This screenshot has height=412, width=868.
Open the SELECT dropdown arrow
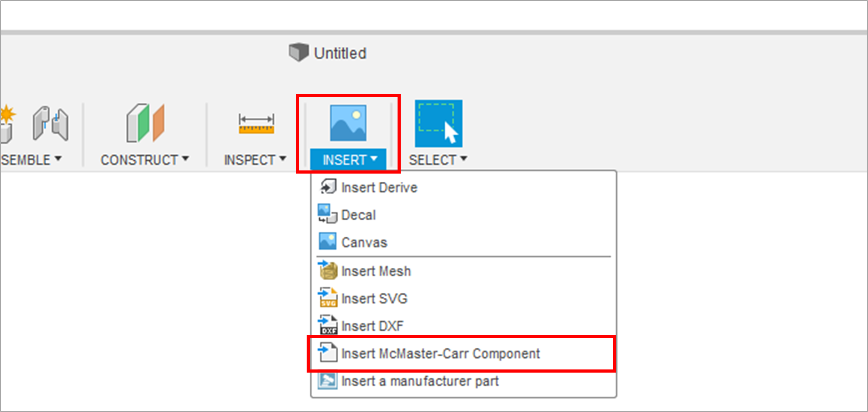pos(464,158)
